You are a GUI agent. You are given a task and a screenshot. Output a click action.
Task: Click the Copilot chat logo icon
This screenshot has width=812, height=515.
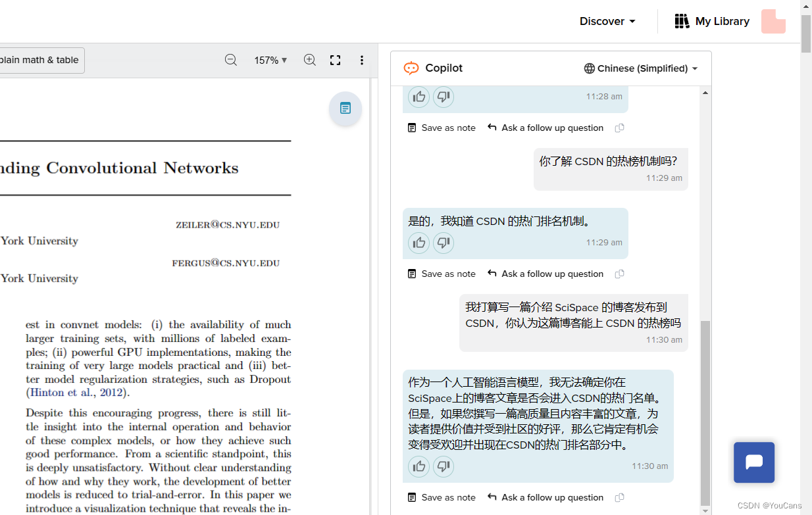(411, 68)
